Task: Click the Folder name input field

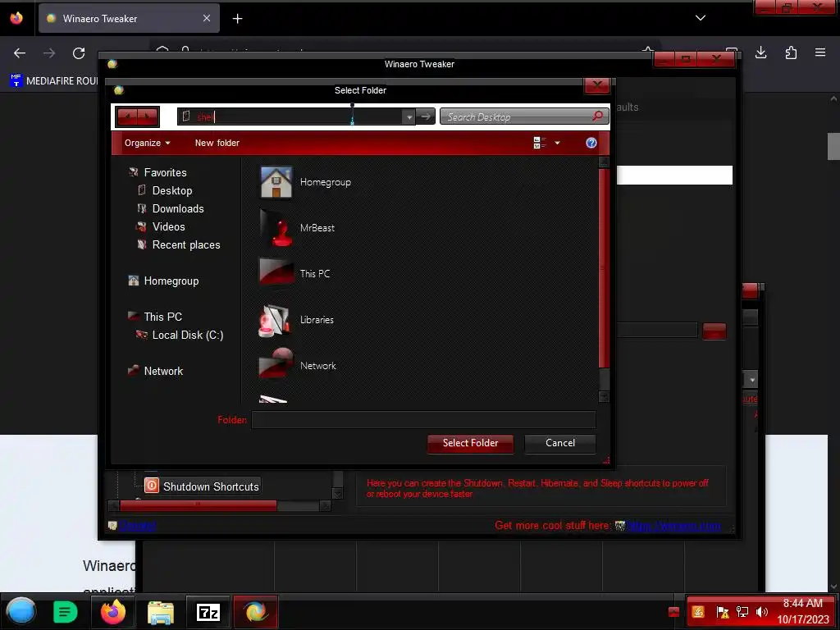Action: tap(423, 420)
